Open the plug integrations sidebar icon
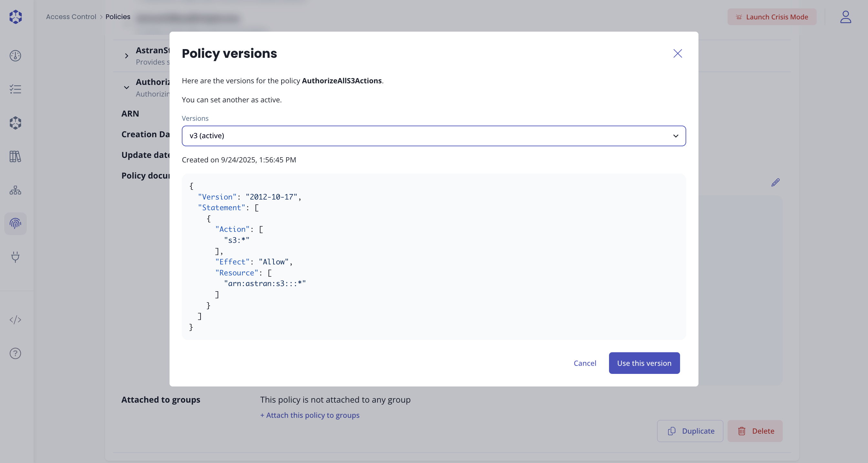This screenshot has height=463, width=868. tap(15, 257)
